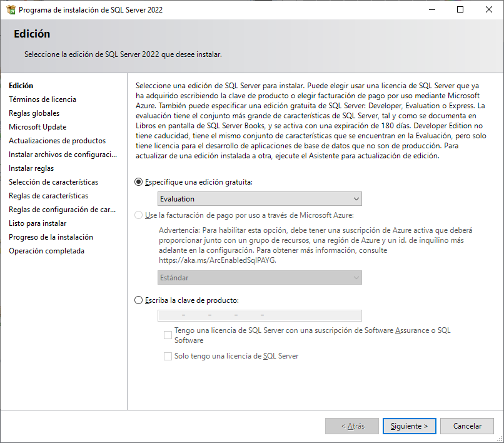
Task: Select 'Términos de licencia' in the sidebar
Action: pos(43,99)
